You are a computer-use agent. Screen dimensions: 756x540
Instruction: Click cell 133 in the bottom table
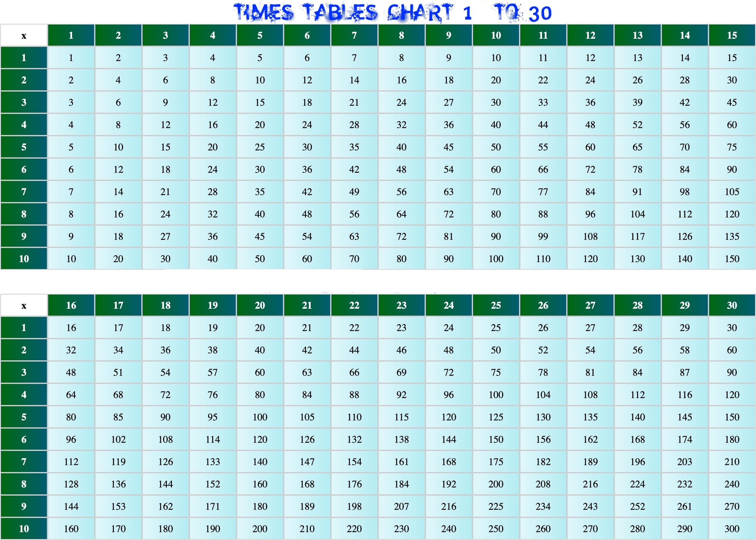(x=212, y=462)
